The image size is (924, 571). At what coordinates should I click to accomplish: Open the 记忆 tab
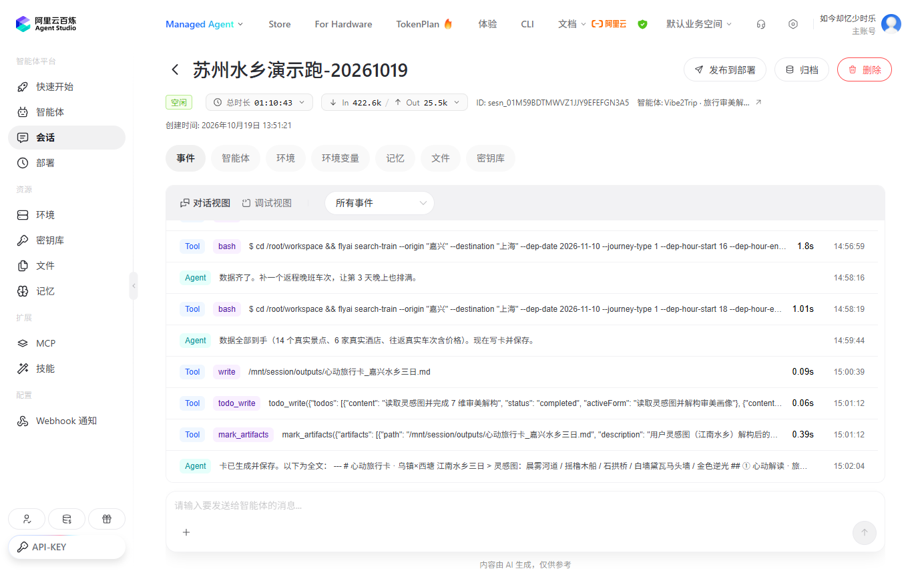(395, 158)
